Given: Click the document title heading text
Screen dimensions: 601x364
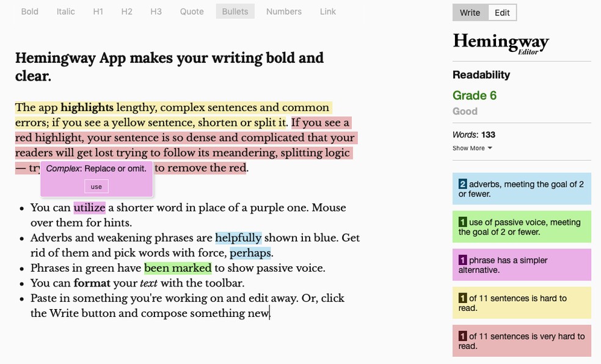Looking at the screenshot, I should tap(169, 67).
